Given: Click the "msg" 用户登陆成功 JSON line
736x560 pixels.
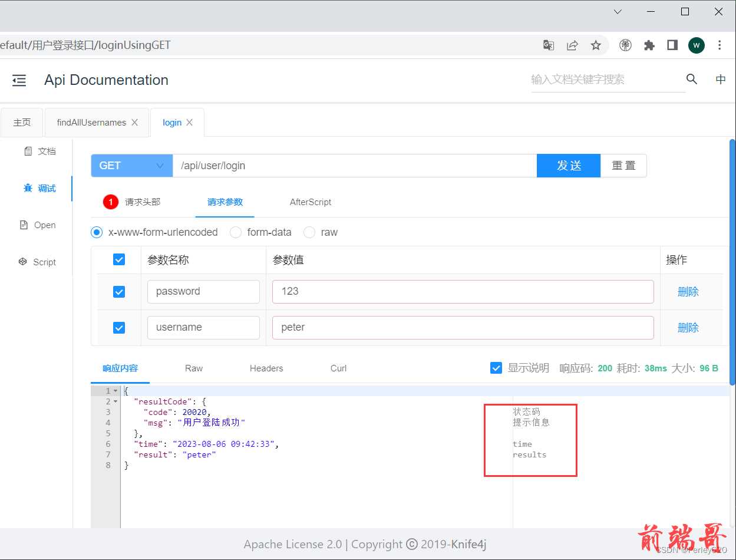Looking at the screenshot, I should 194,423.
